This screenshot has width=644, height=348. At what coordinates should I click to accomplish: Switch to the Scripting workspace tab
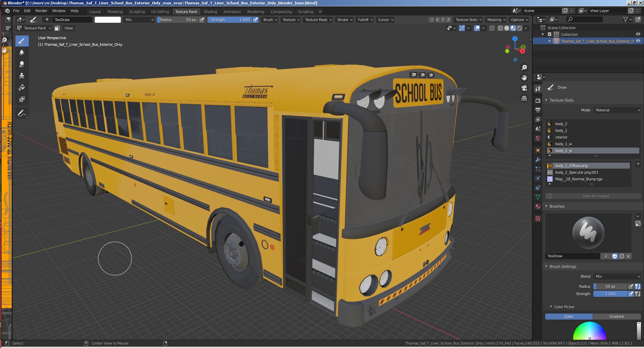tap(306, 12)
